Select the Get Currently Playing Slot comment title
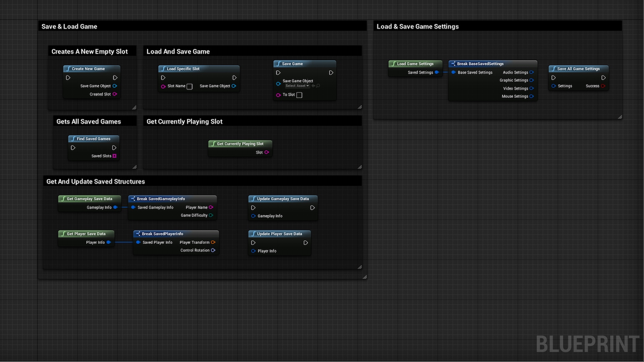Screen dimensions: 644x362 pos(184,121)
